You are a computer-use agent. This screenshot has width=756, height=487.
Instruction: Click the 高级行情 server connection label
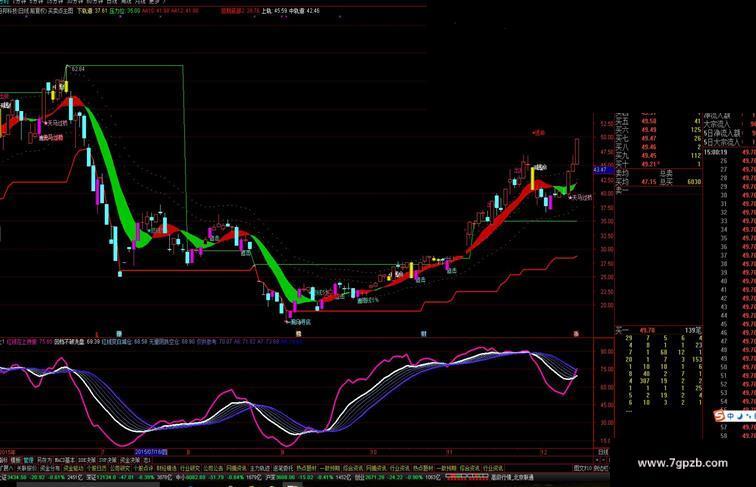click(x=512, y=477)
